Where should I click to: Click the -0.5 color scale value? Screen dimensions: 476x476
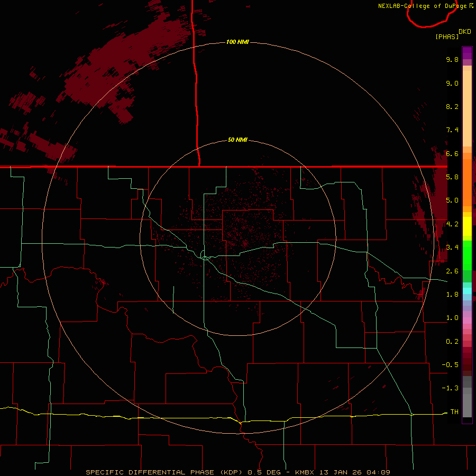450,365
